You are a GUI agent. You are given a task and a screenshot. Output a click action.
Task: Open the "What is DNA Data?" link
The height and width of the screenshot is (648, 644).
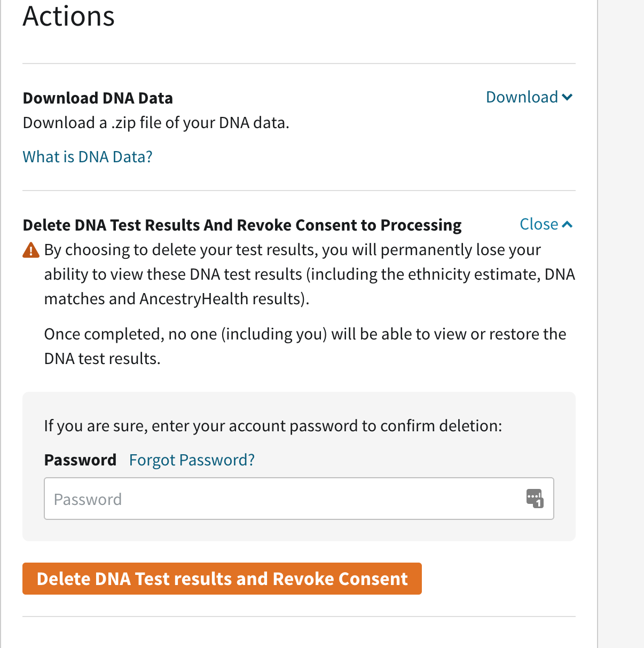point(88,157)
